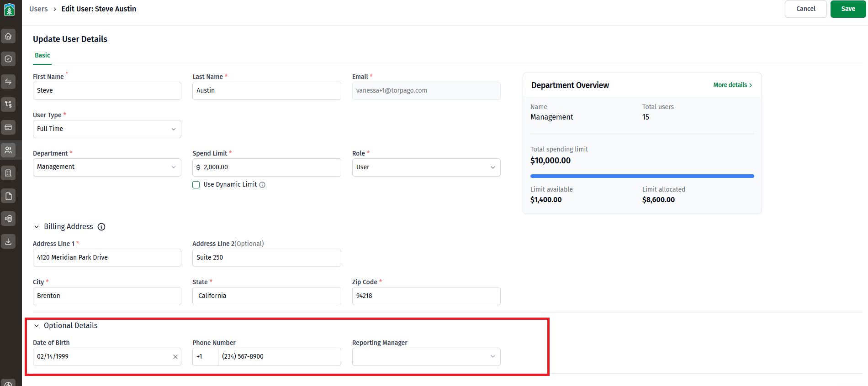The width and height of the screenshot is (868, 386).
Task: Click the +1 country code box
Action: 205,357
